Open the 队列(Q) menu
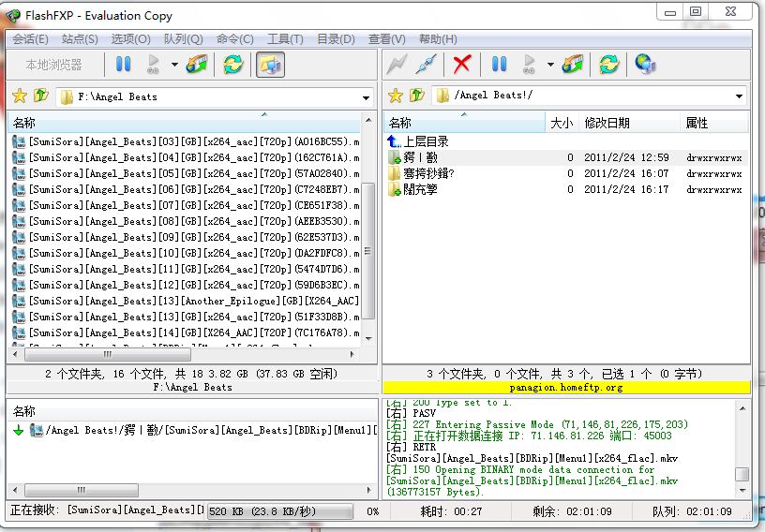 click(x=184, y=39)
